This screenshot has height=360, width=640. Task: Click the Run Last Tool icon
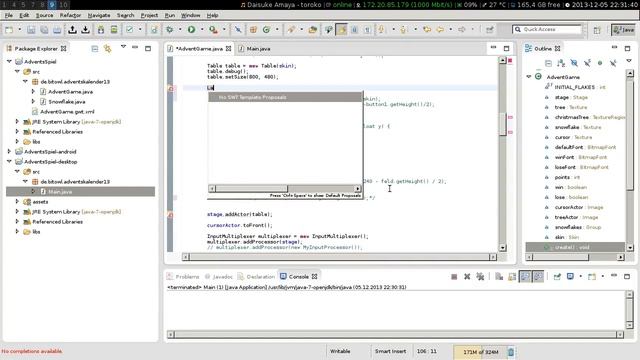point(213,29)
